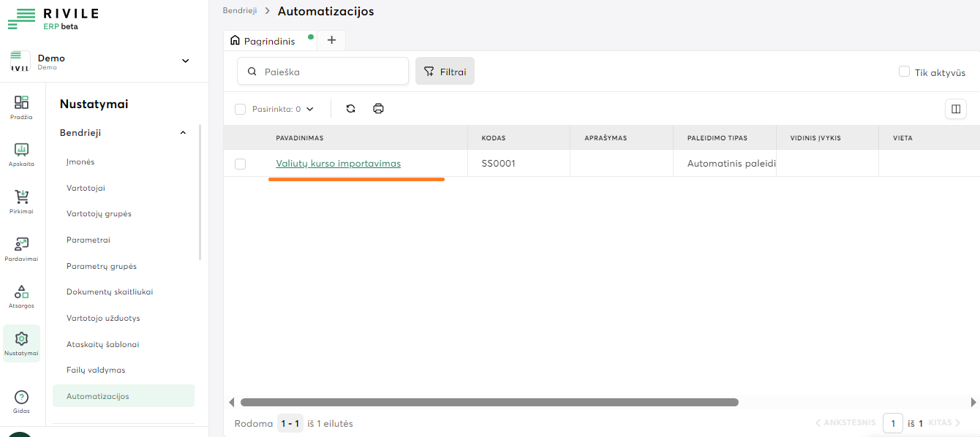The image size is (980, 437).
Task: Open the Apskaita accounting module icon
Action: (21, 151)
